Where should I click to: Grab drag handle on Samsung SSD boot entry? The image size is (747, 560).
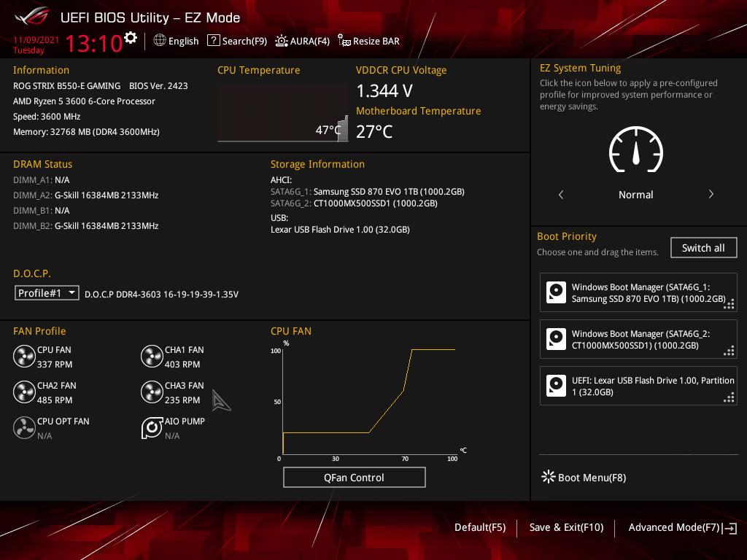click(729, 304)
